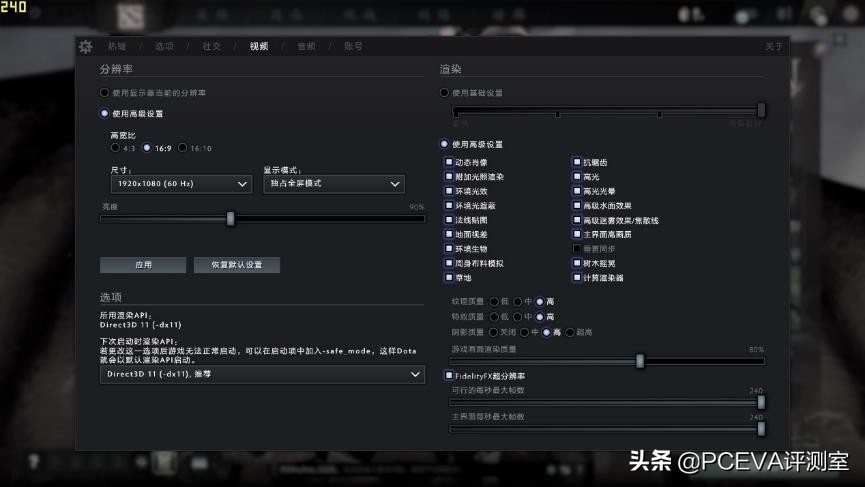865x487 pixels.
Task: Toggle the 树木摇晃 checkbox
Action: pyautogui.click(x=577, y=263)
